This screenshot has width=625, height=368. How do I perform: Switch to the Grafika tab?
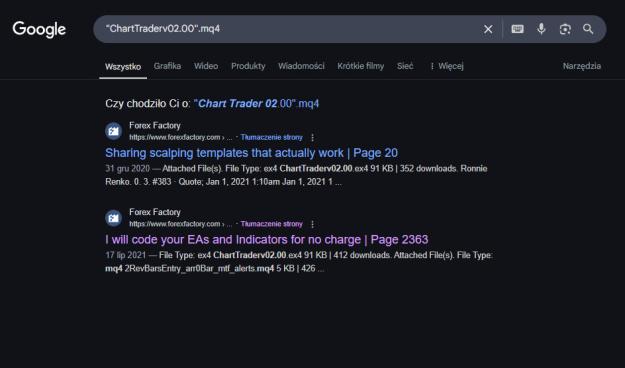[167, 66]
